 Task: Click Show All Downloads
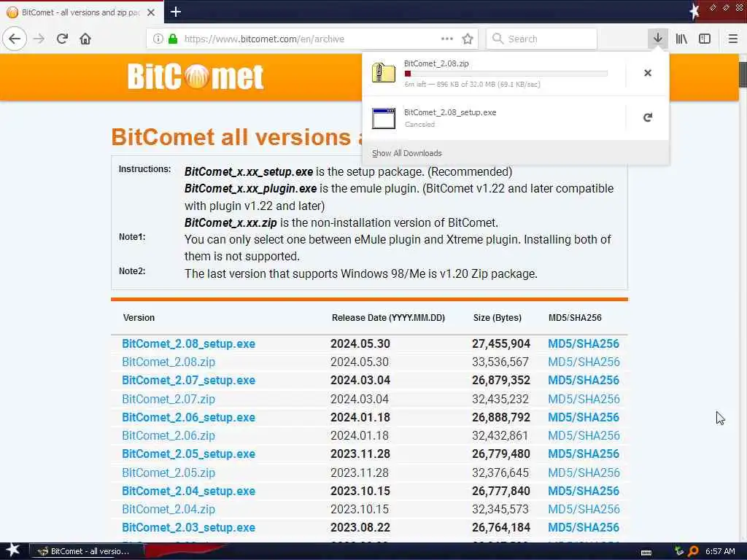point(407,153)
